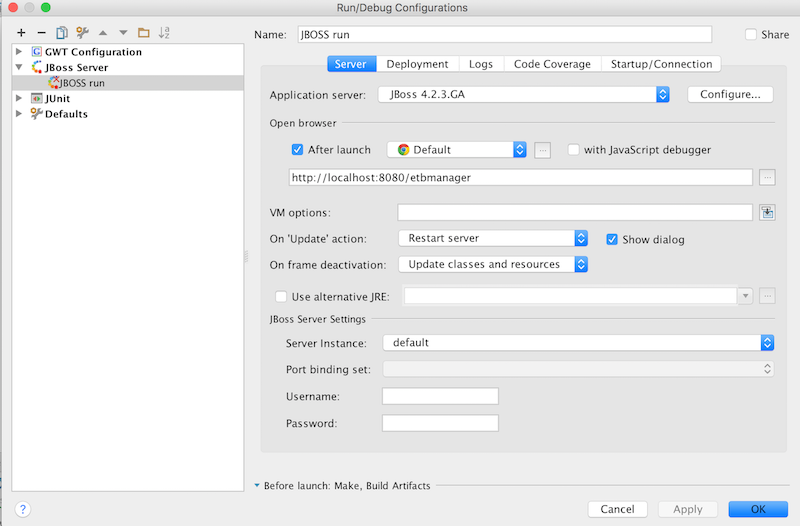Click the Name input field
This screenshot has height=526, width=800.
[505, 34]
